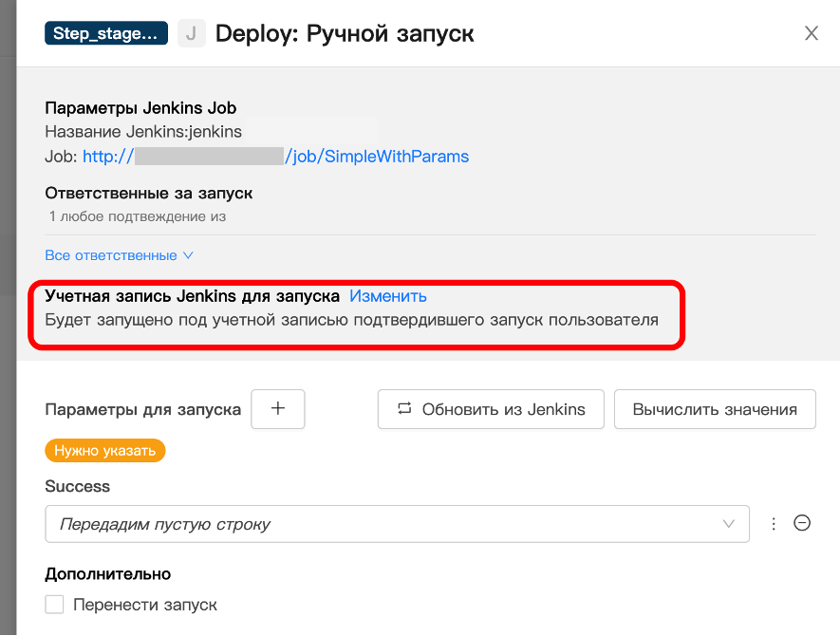The image size is (840, 636).
Task: Click the Jenkins "J" icon in header
Action: point(191,34)
